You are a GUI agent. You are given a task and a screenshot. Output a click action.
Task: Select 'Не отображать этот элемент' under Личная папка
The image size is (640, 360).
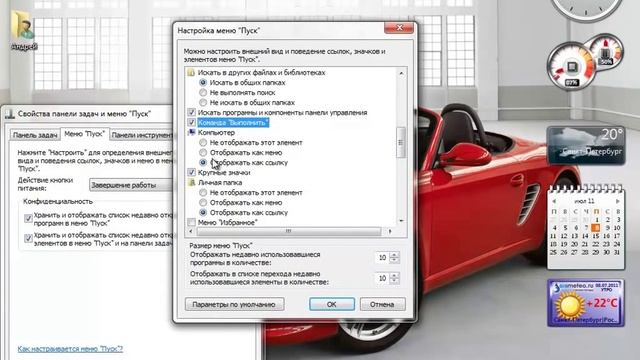pyautogui.click(x=203, y=192)
